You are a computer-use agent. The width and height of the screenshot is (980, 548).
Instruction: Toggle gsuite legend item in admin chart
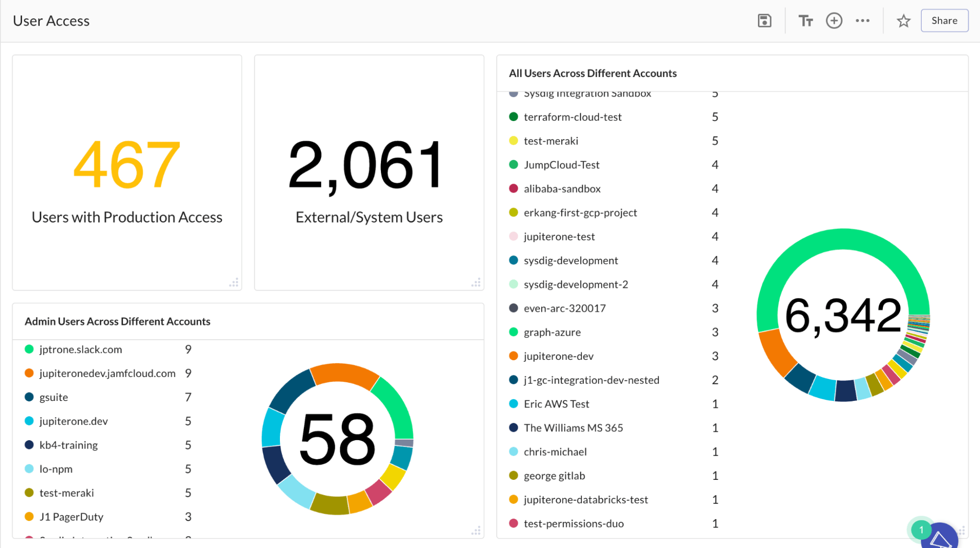click(53, 398)
